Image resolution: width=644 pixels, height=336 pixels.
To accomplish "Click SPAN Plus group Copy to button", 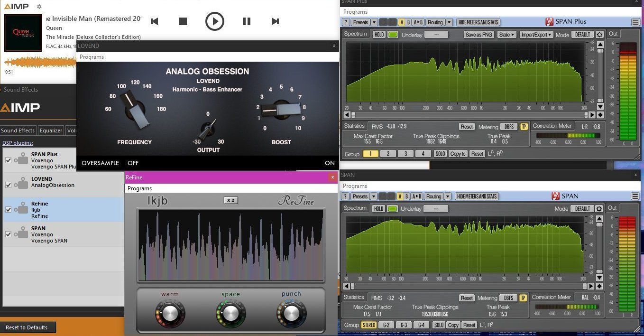I will [x=458, y=154].
